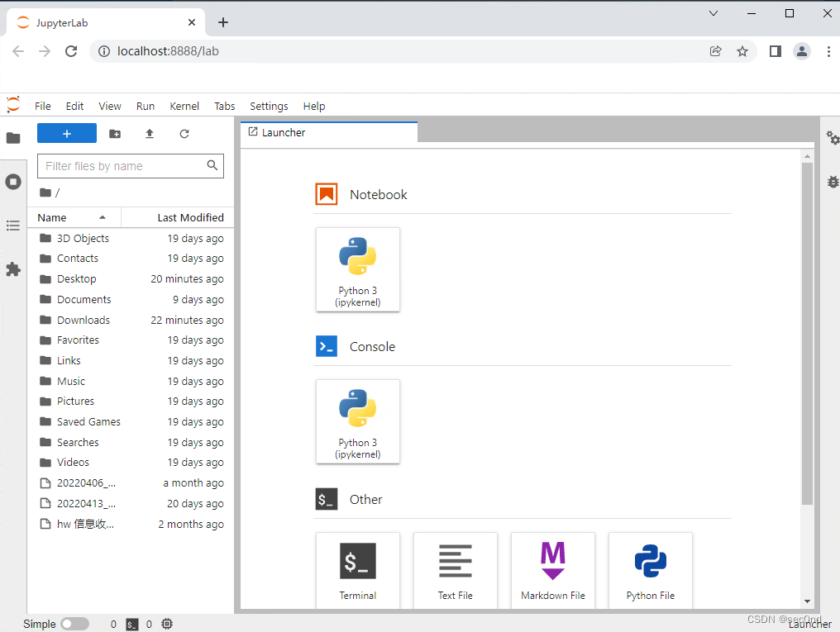Open the Tabs menu
840x632 pixels.
[x=225, y=106]
